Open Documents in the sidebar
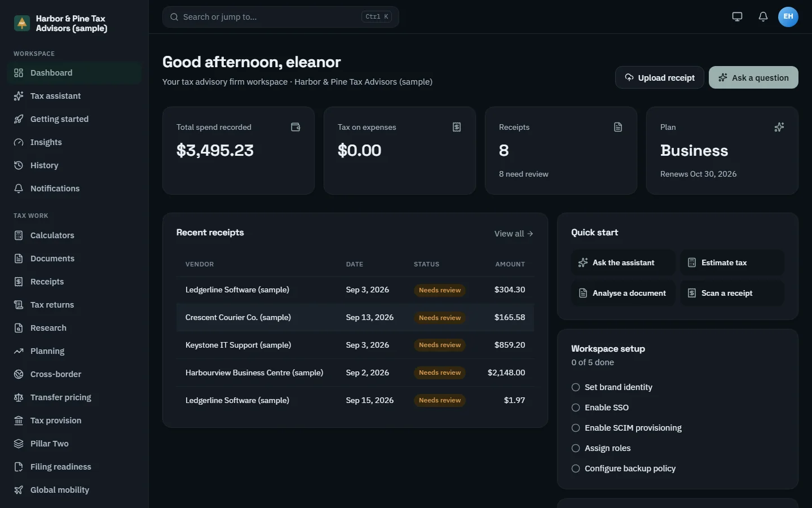The height and width of the screenshot is (508, 812). coord(74,259)
